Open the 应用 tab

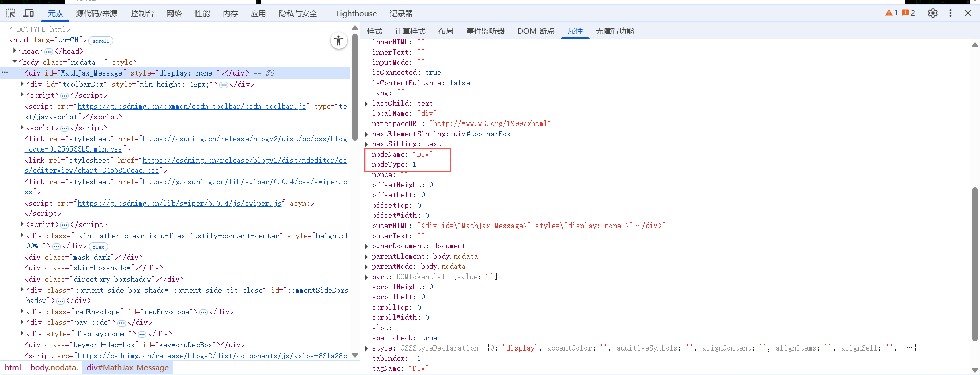258,14
